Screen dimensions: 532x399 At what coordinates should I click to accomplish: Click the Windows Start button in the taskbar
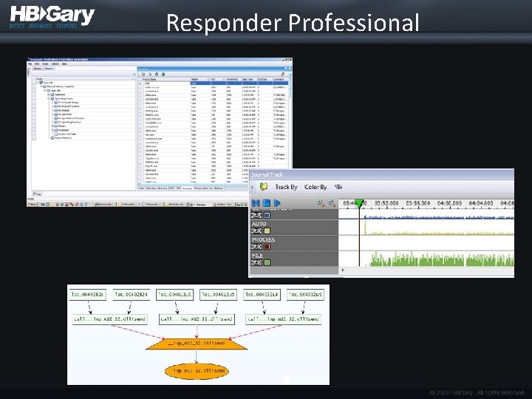33,204
